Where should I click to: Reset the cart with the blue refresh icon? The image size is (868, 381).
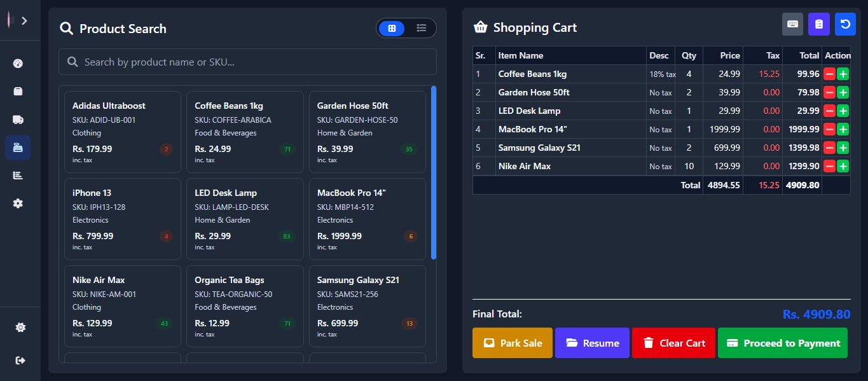tap(844, 24)
